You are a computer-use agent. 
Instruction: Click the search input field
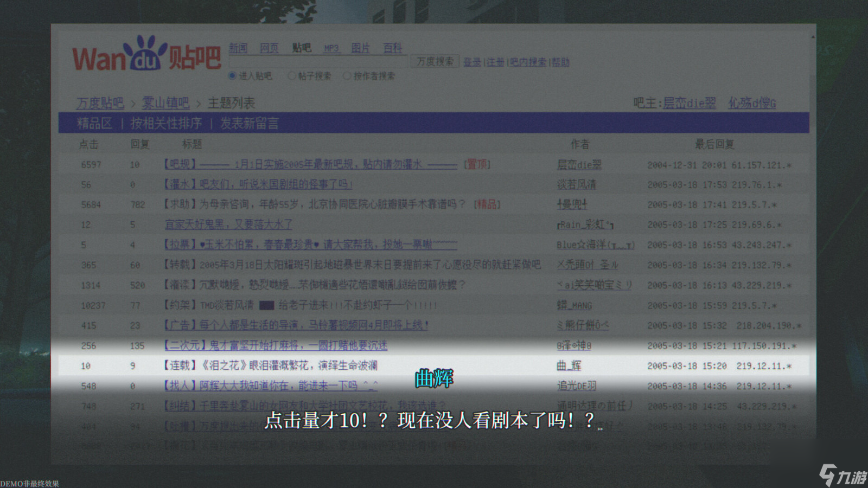click(x=318, y=62)
